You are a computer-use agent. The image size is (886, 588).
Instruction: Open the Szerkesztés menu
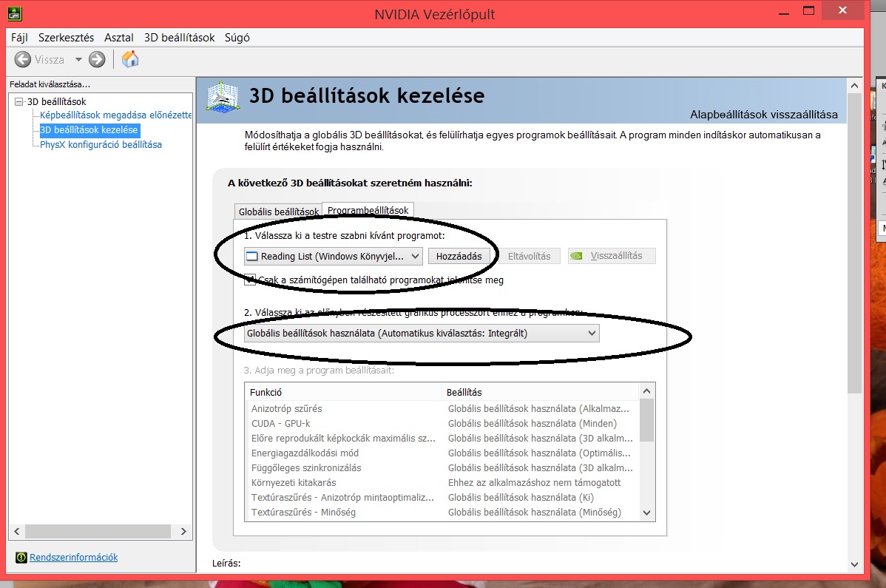(66, 38)
